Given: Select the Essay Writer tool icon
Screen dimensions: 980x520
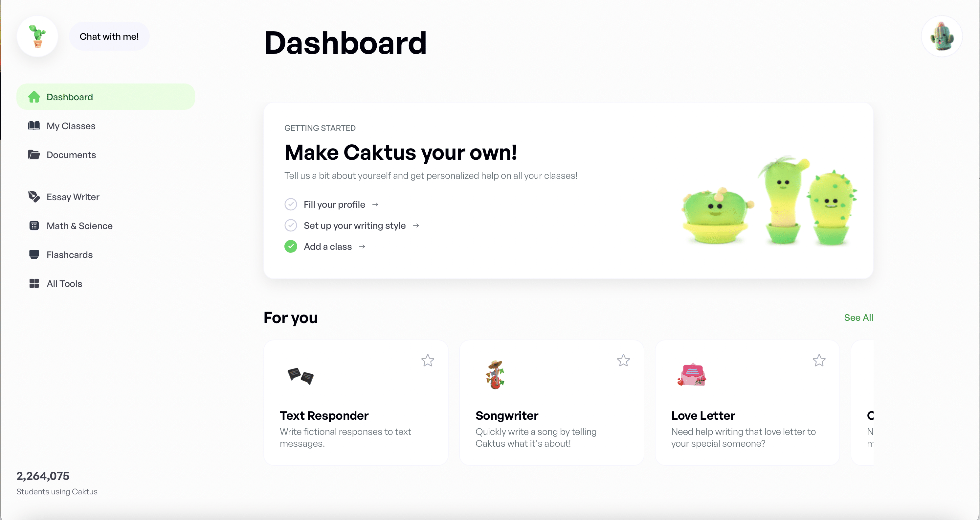Looking at the screenshot, I should (x=34, y=197).
